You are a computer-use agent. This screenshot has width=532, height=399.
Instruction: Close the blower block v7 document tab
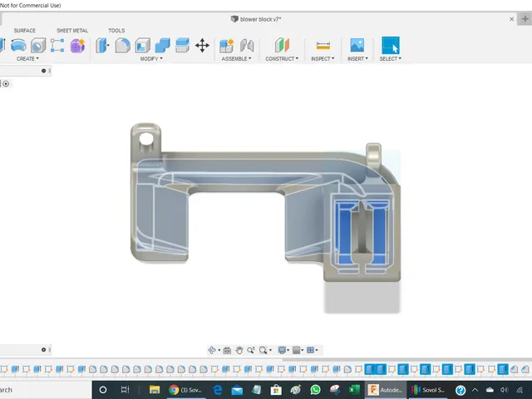pos(512,19)
